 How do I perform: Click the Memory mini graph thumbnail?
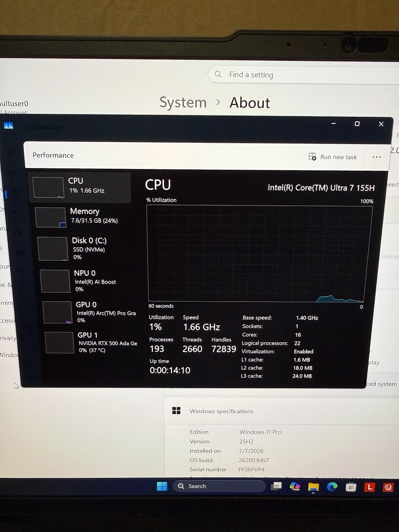(x=51, y=217)
